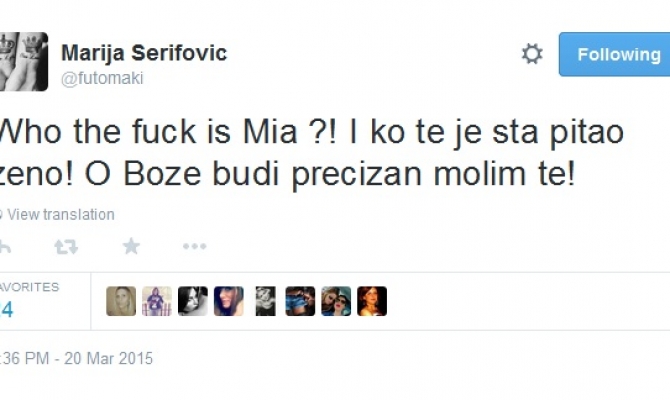This screenshot has width=670, height=400.
Task: Open the gear settings dropdown
Action: (532, 54)
